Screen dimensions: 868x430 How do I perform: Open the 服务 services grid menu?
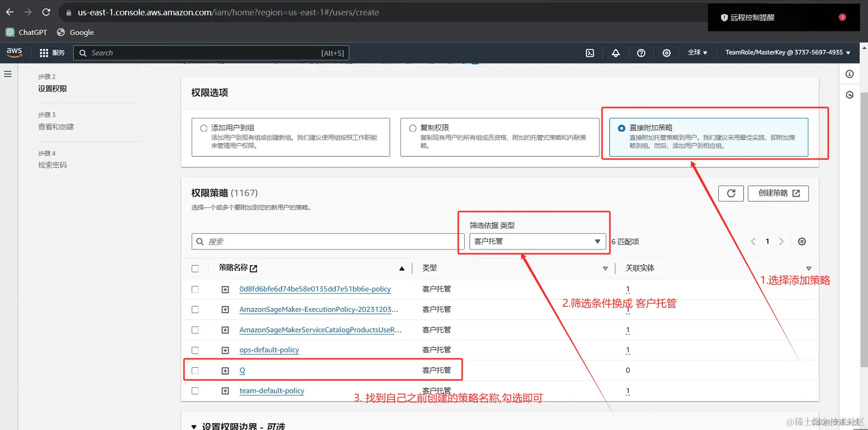pos(52,53)
